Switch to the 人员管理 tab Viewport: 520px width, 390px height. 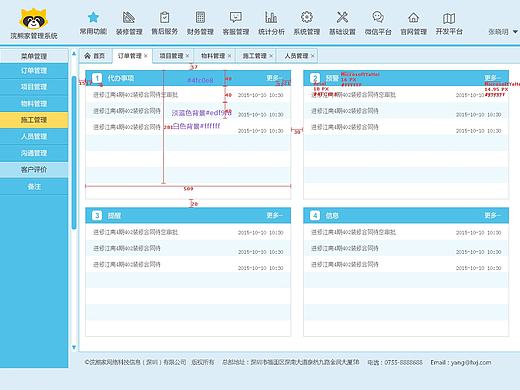coord(296,56)
